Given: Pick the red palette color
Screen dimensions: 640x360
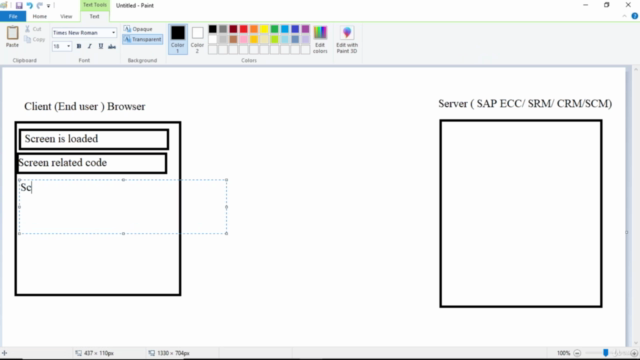Looking at the screenshot, I should click(244, 29).
